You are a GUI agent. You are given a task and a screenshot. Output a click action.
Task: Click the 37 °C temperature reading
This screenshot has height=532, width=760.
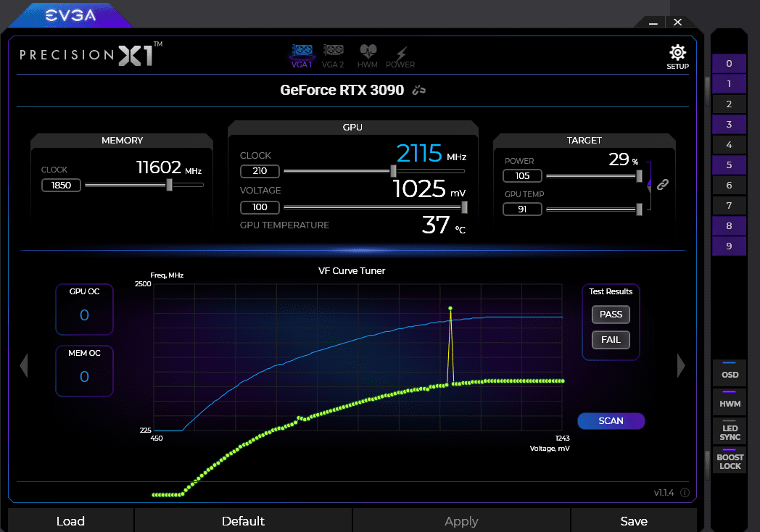point(444,225)
